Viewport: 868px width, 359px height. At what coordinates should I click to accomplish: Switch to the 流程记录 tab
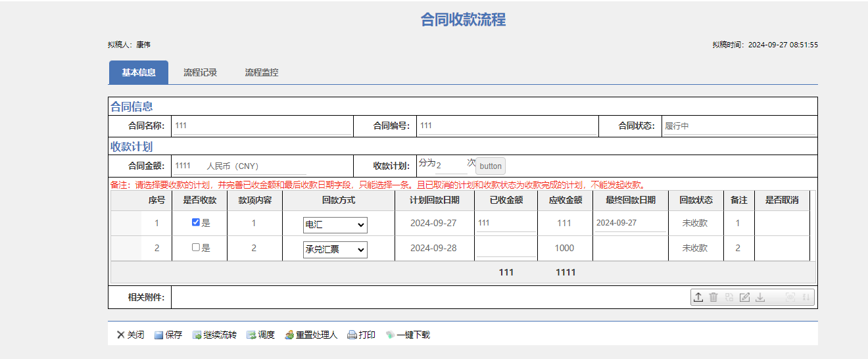coord(200,72)
